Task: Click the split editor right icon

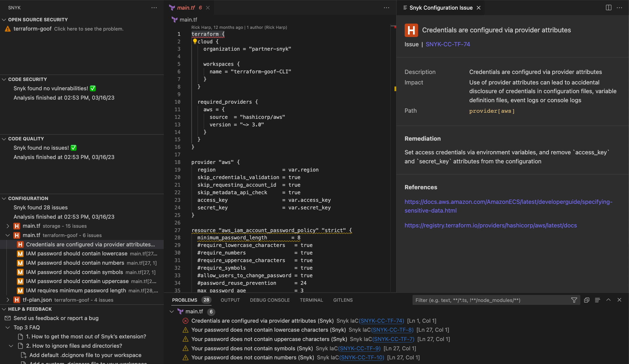Action: click(x=609, y=8)
